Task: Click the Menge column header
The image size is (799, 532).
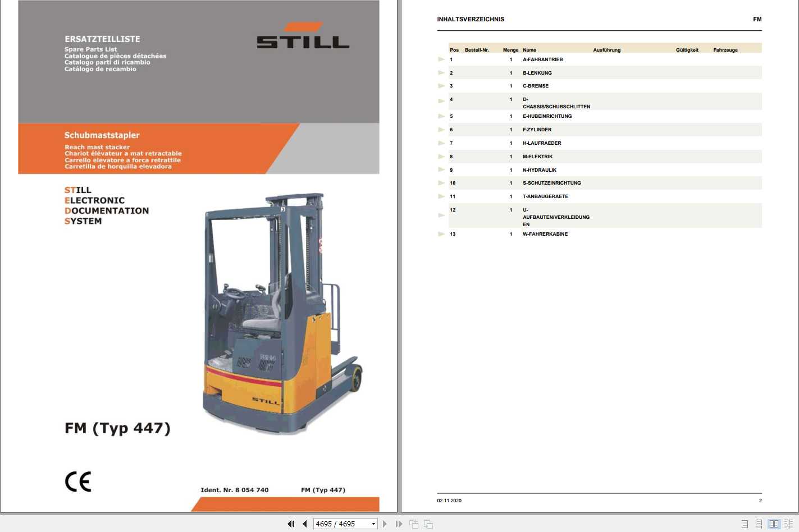Action: tap(510, 50)
